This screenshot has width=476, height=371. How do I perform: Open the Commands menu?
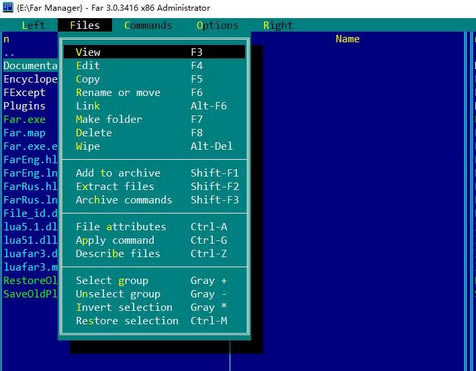pos(148,25)
